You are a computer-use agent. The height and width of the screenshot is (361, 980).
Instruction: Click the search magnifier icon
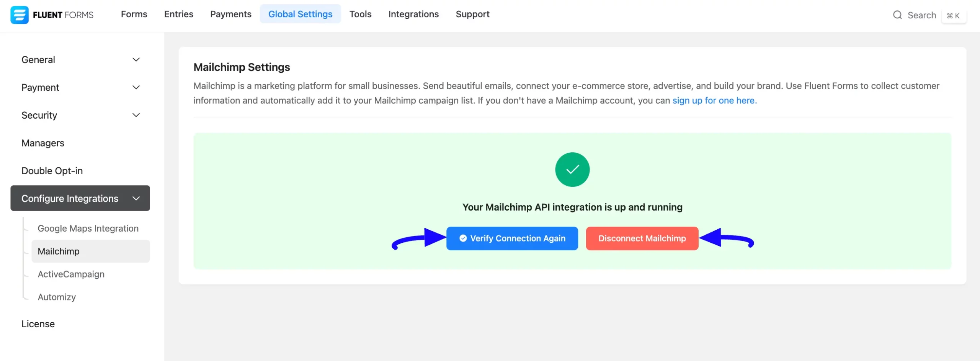897,15
